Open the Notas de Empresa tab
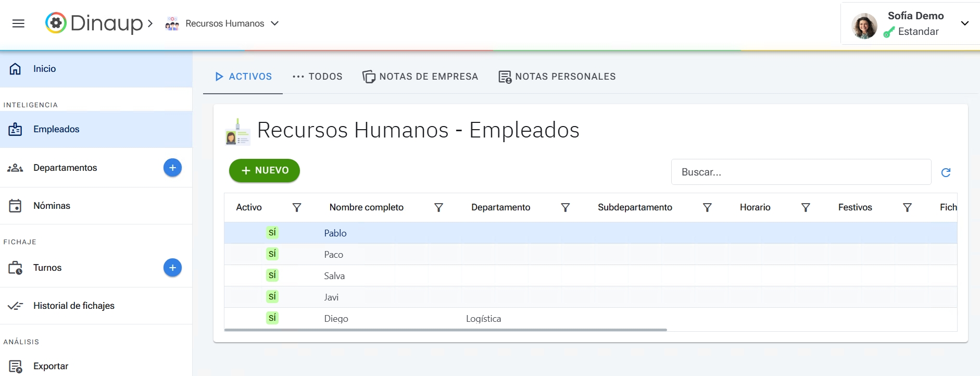The height and width of the screenshot is (376, 980). pyautogui.click(x=420, y=77)
